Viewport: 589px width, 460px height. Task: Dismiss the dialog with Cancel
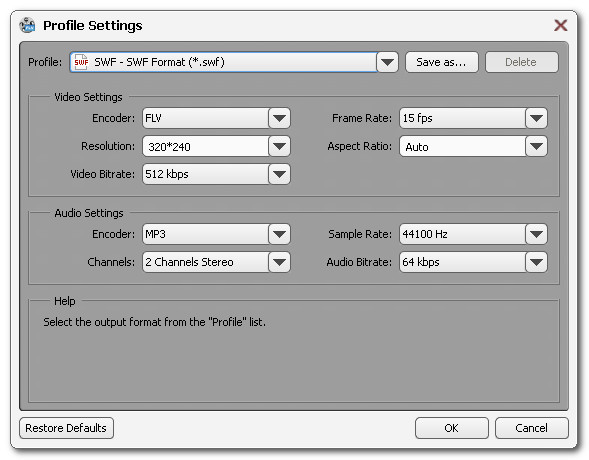pos(532,428)
